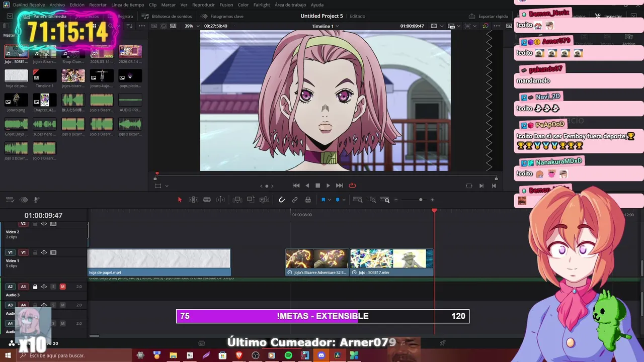Open the Inspector panel
The height and width of the screenshot is (362, 644).
tap(609, 16)
